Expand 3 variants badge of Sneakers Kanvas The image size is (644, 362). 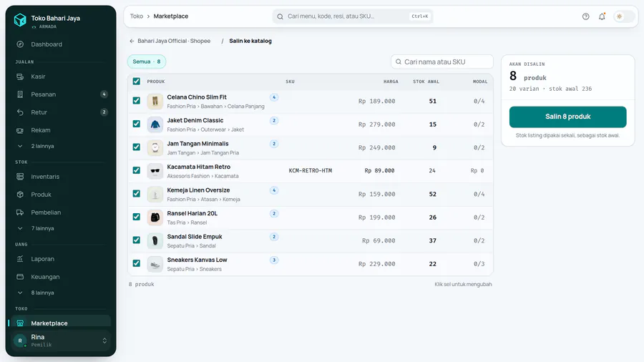[x=274, y=260]
